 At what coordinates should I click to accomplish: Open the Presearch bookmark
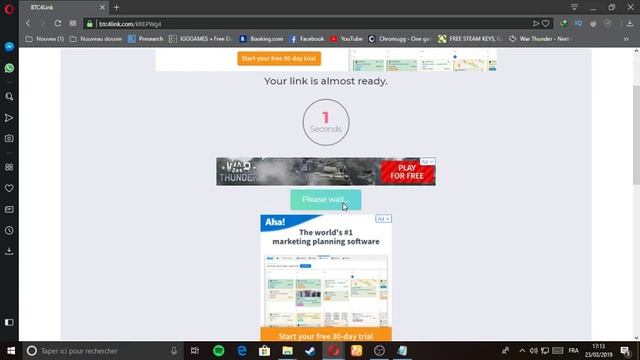tap(146, 39)
